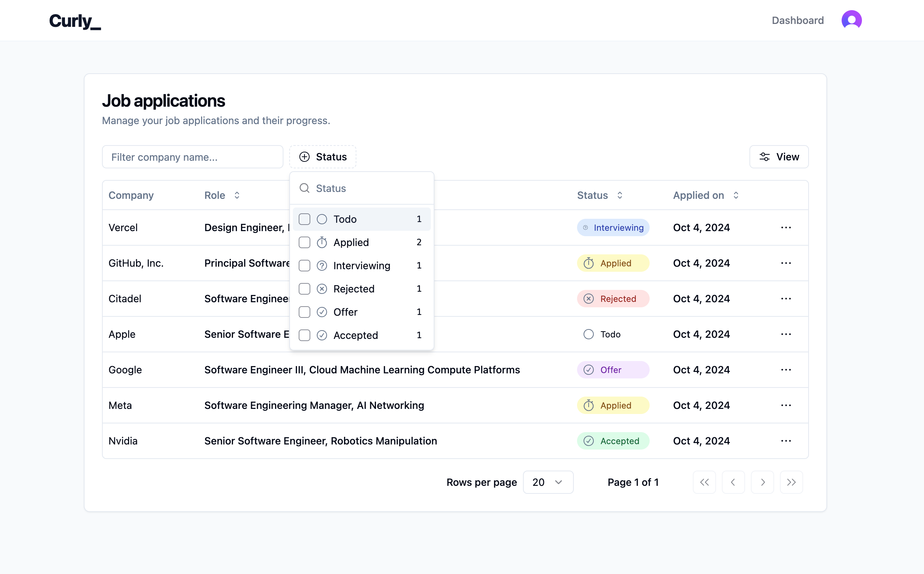Click the options menu for Vercel application

(x=787, y=227)
